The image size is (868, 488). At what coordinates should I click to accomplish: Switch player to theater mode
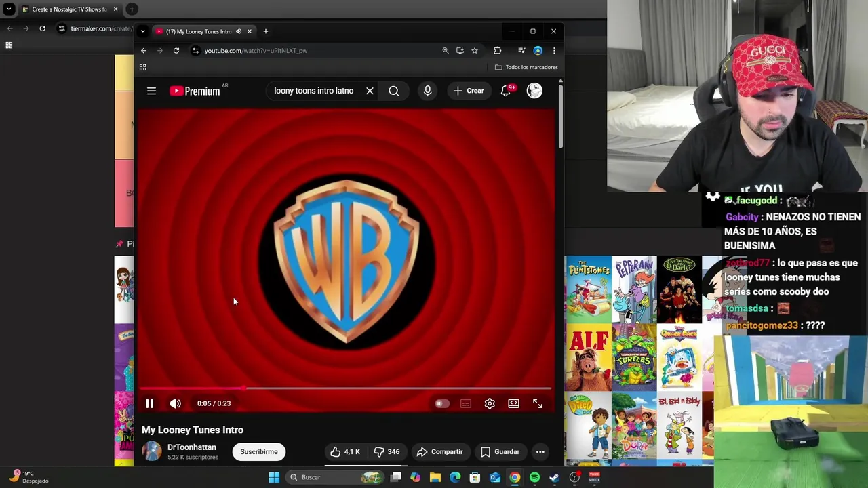click(513, 403)
